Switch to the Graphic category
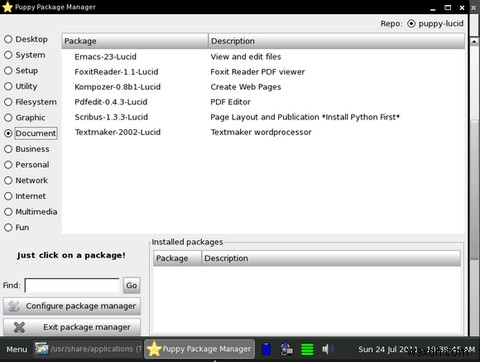480x362 pixels. 8,118
